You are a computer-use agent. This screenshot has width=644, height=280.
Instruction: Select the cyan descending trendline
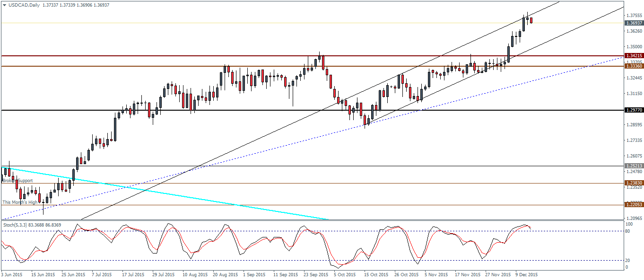point(189,194)
